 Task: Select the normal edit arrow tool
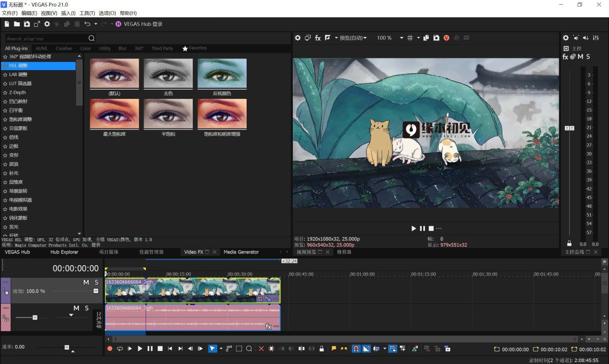(x=213, y=349)
